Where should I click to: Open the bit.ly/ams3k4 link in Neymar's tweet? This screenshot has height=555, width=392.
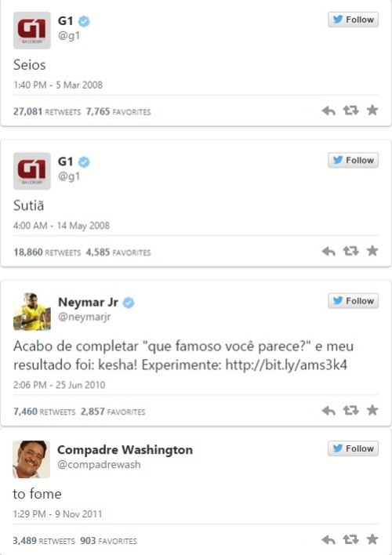pos(286,365)
